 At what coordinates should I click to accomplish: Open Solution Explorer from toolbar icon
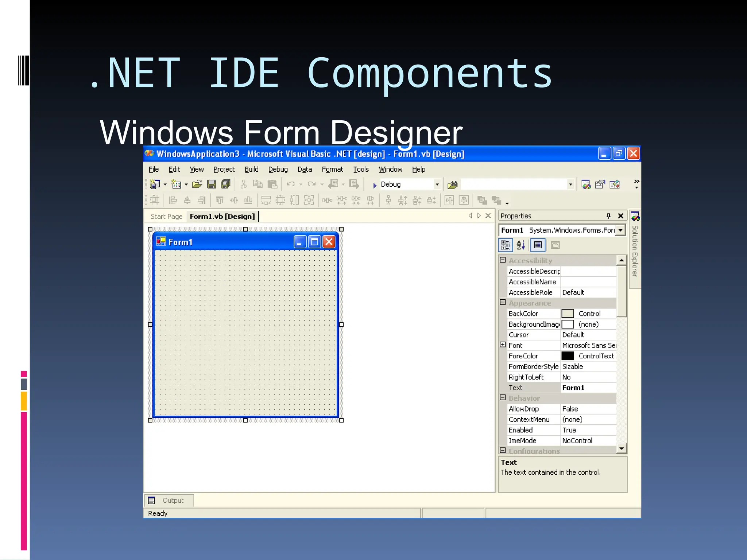[x=586, y=185]
